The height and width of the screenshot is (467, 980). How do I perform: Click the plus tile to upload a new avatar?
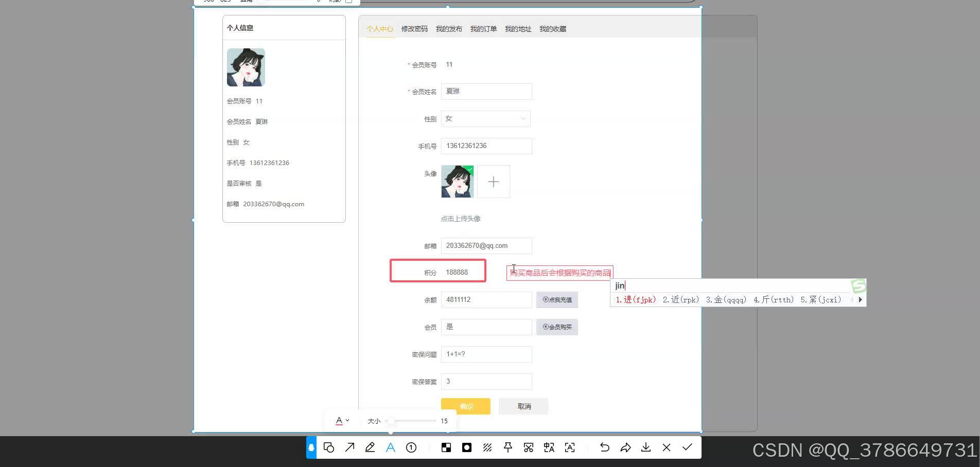(x=493, y=181)
